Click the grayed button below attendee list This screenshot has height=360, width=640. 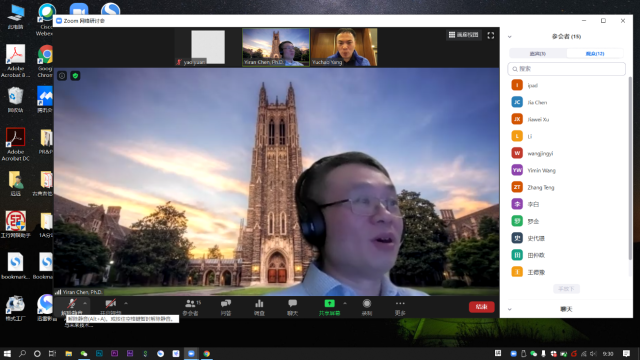click(566, 289)
